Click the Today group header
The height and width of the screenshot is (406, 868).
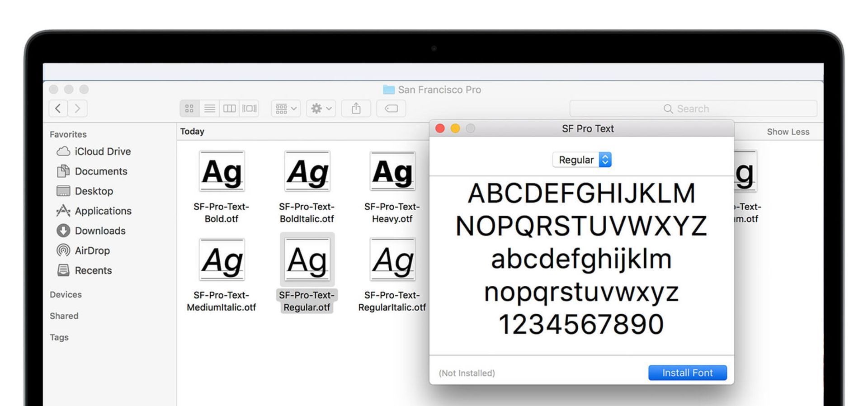(192, 132)
